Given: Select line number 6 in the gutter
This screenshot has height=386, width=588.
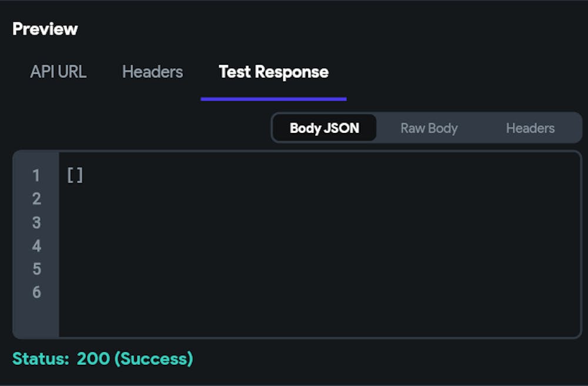Looking at the screenshot, I should [36, 292].
